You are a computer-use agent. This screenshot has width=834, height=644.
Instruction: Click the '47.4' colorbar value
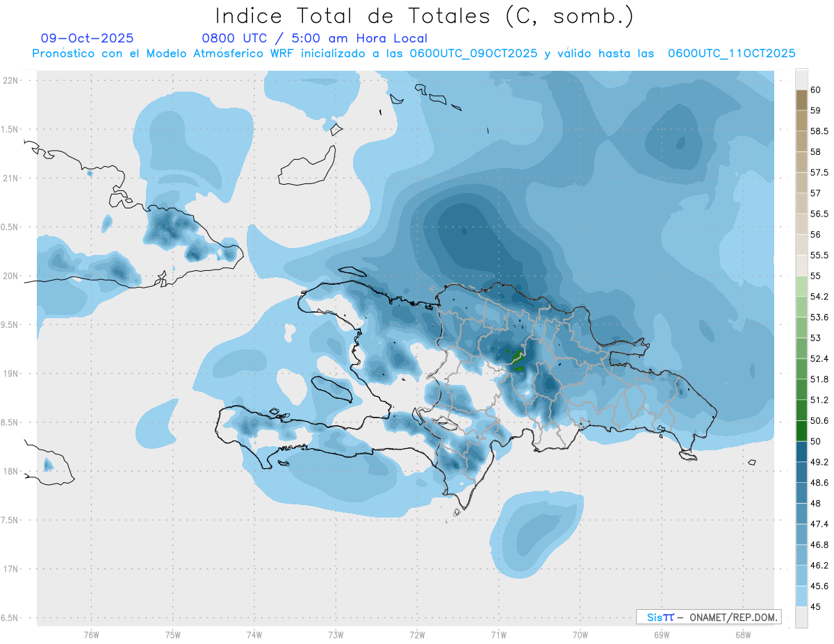click(820, 524)
